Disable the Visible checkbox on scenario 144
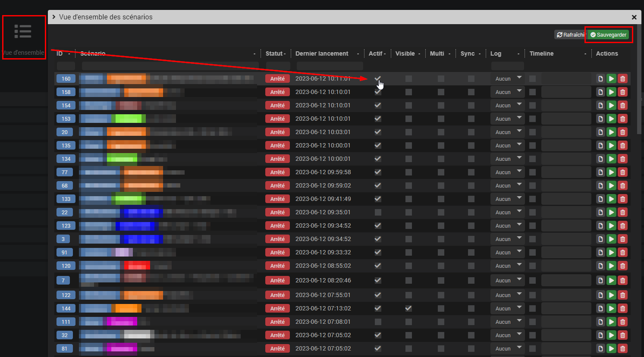 click(x=408, y=308)
